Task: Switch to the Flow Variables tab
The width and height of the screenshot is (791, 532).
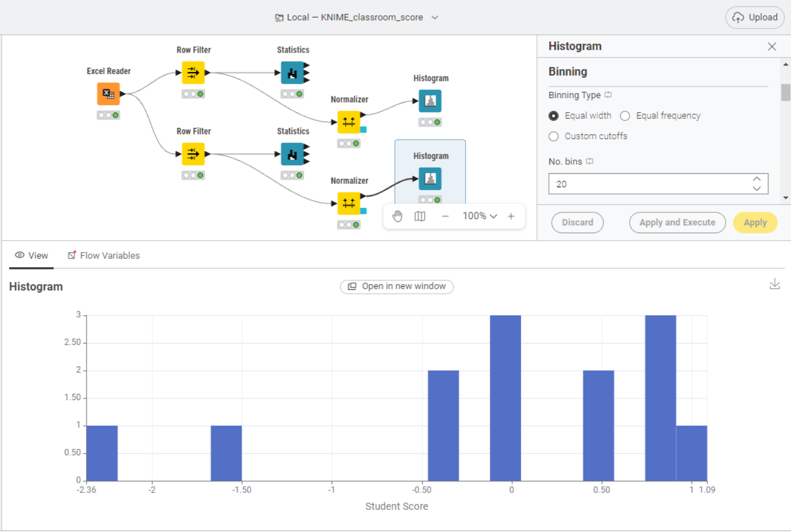Action: click(x=104, y=255)
